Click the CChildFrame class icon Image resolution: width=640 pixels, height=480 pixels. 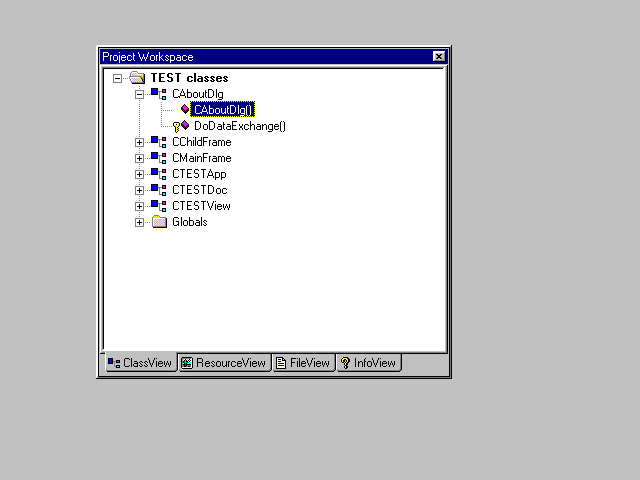click(158, 142)
